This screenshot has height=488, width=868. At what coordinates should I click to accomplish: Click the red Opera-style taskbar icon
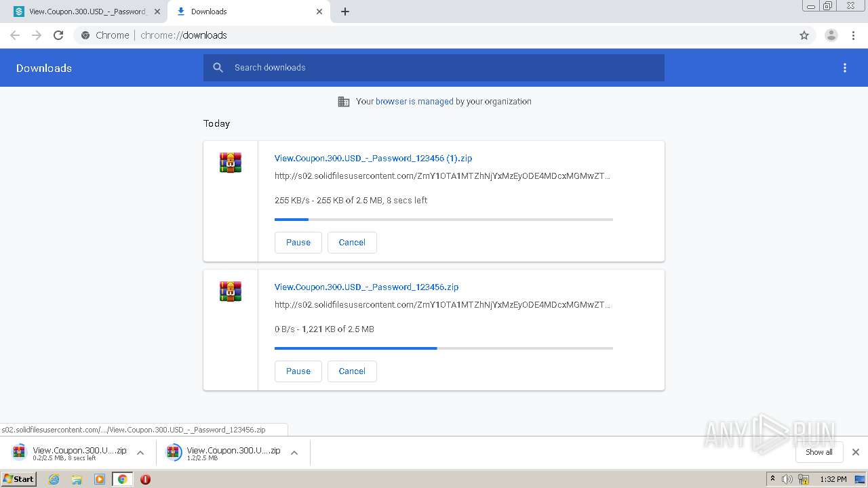coord(145,479)
